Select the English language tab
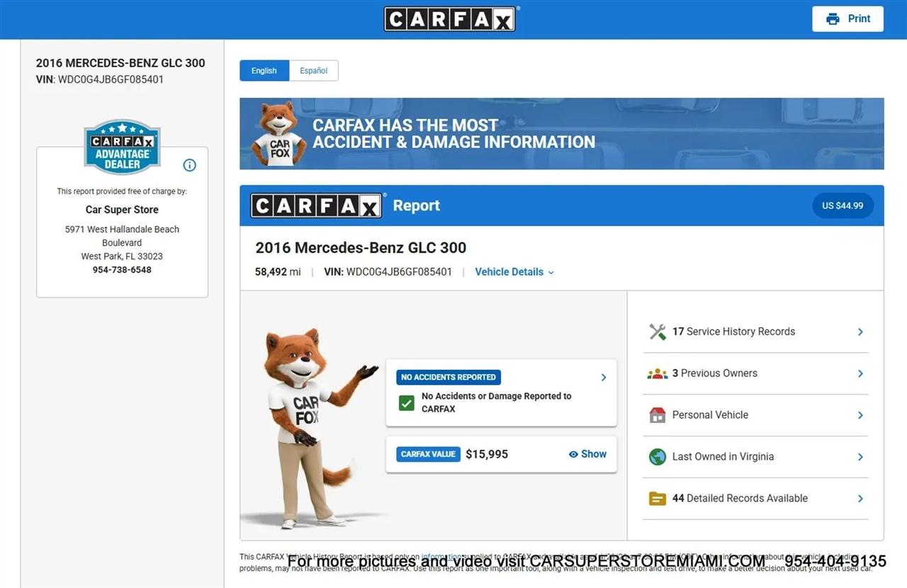Image resolution: width=907 pixels, height=588 pixels. 264,71
